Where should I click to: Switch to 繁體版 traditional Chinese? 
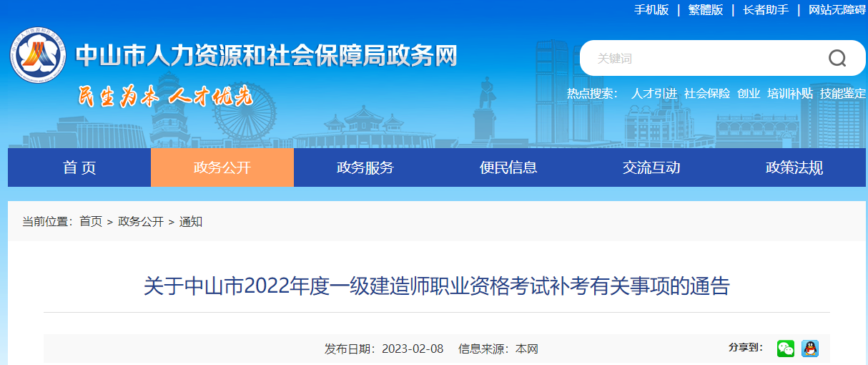706,10
